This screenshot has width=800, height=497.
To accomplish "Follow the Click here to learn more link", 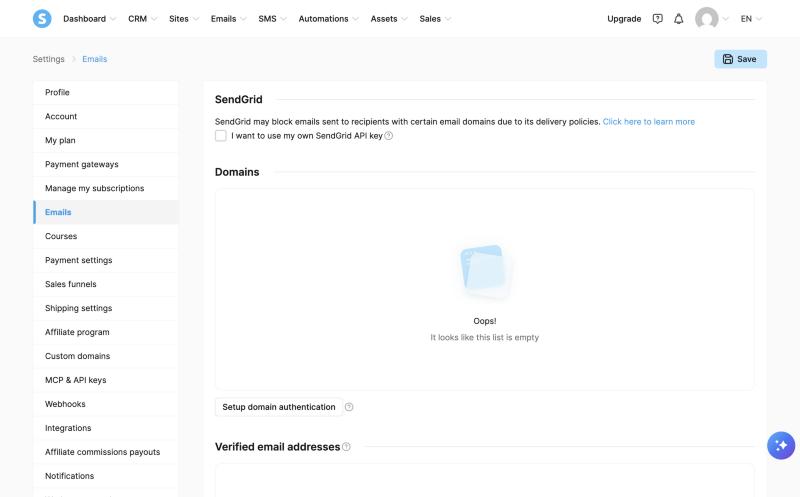I will (648, 122).
